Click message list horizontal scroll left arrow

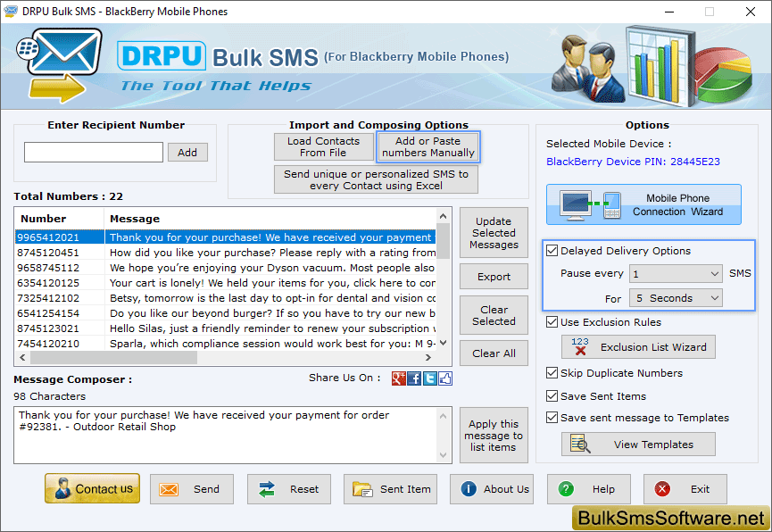click(x=22, y=358)
